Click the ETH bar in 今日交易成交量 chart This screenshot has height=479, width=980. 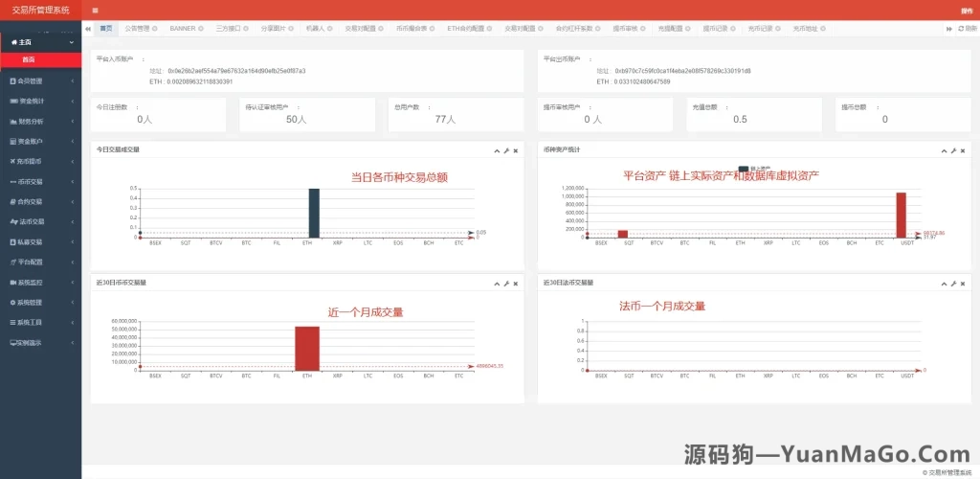tap(314, 214)
